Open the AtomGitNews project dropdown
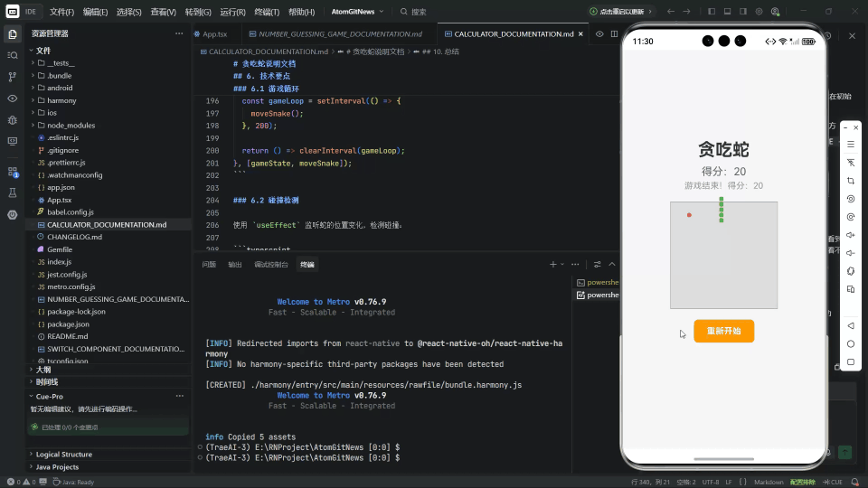This screenshot has height=488, width=868. click(357, 11)
